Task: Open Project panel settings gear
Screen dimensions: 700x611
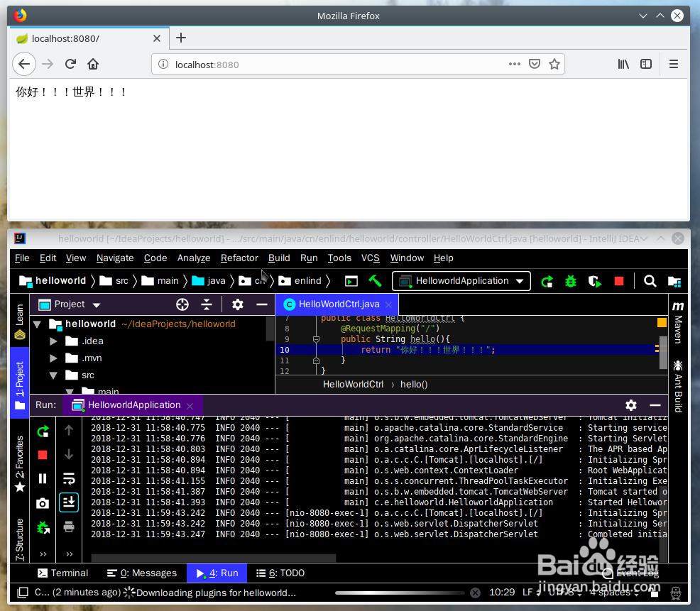Action: tap(237, 304)
